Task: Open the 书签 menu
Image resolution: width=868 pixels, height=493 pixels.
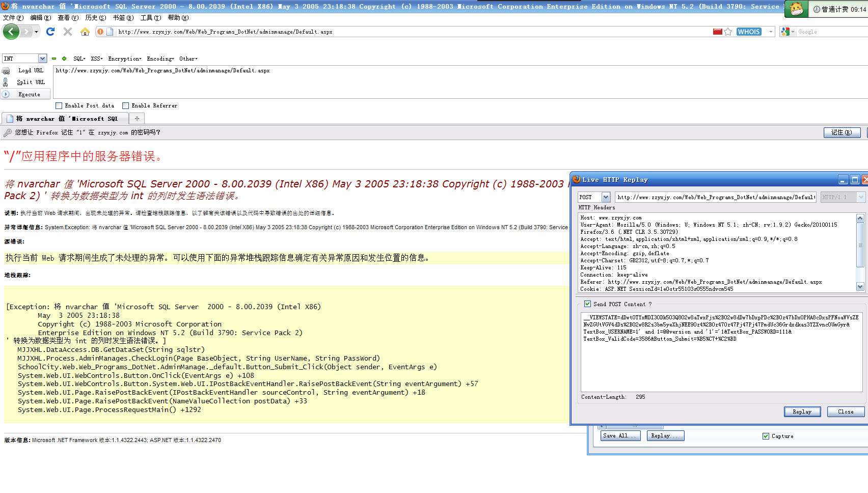Action: (123, 18)
